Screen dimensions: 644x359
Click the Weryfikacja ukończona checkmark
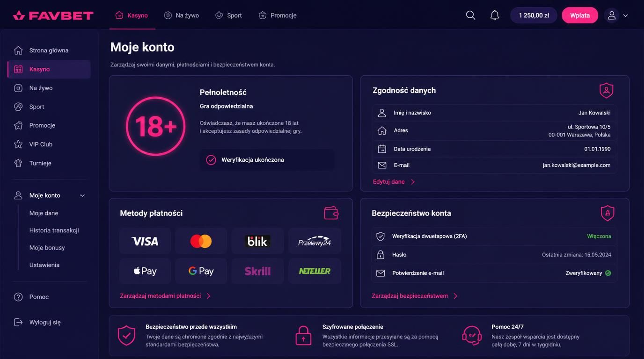coord(211,160)
